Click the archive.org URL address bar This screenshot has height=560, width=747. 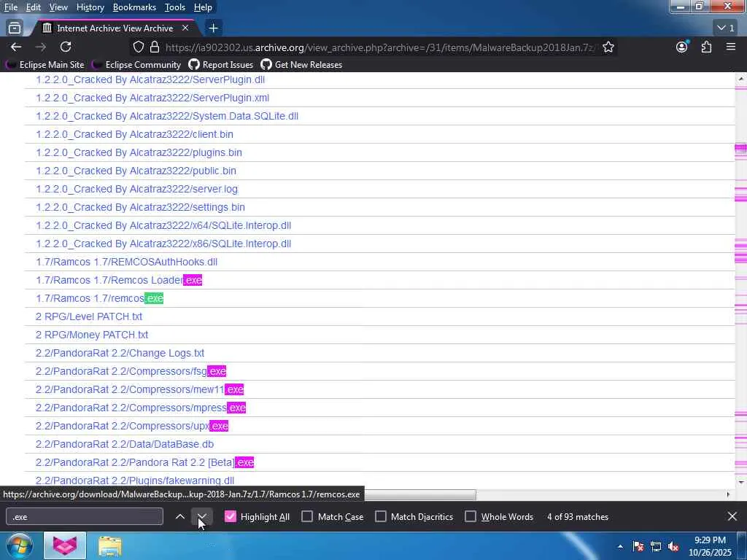[x=379, y=47]
